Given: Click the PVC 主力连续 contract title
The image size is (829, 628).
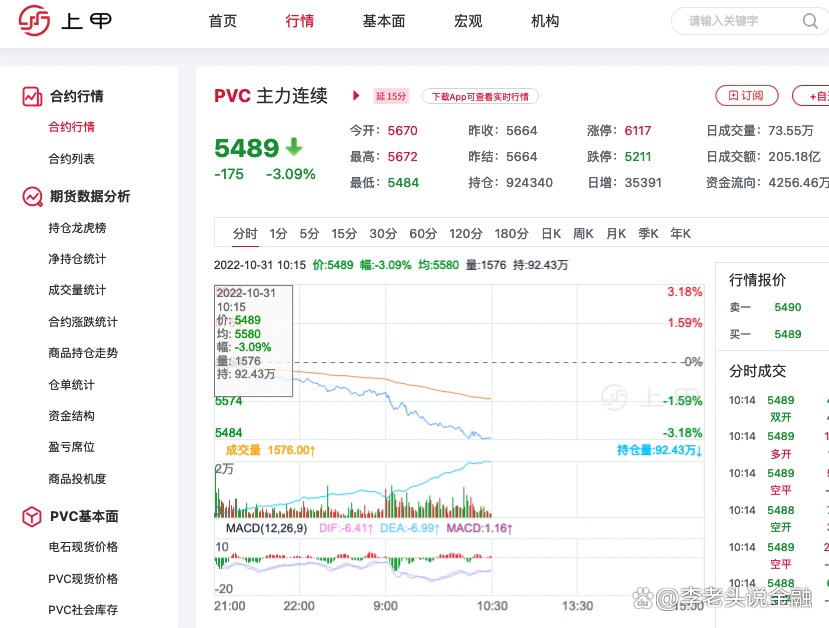Looking at the screenshot, I should pyautogui.click(x=271, y=96).
